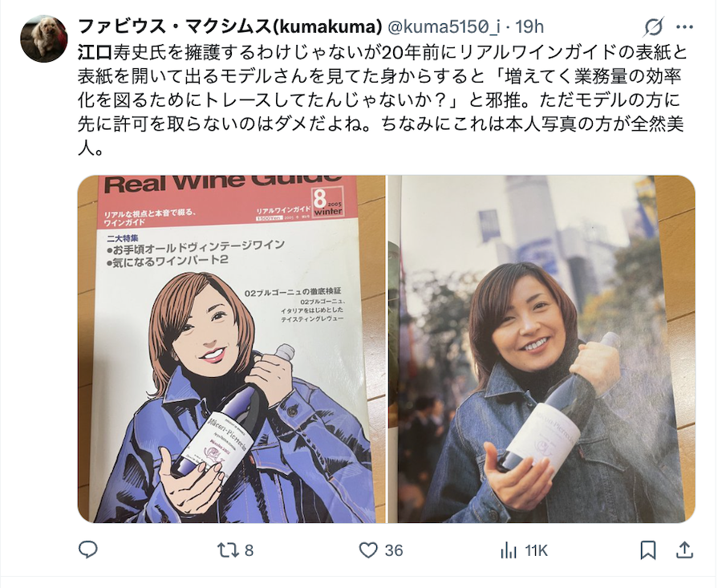Click the tweet body text to expand post
Image resolution: width=722 pixels, height=588 pixels.
(x=382, y=100)
